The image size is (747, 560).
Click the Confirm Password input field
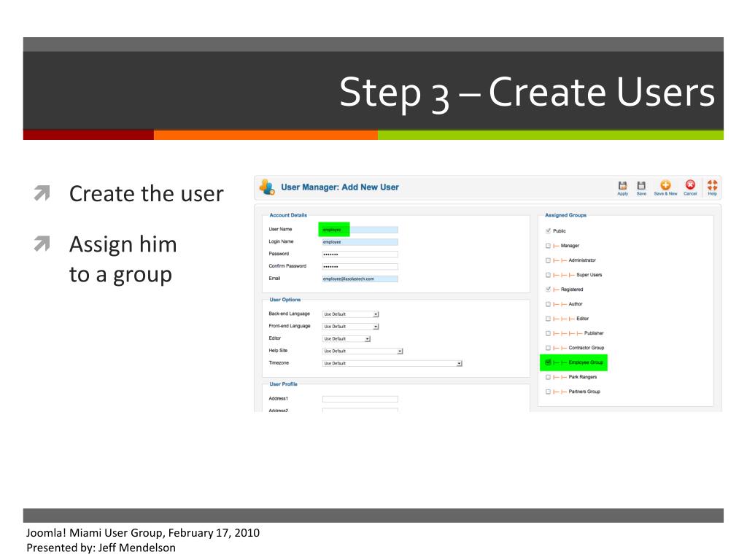pos(360,267)
